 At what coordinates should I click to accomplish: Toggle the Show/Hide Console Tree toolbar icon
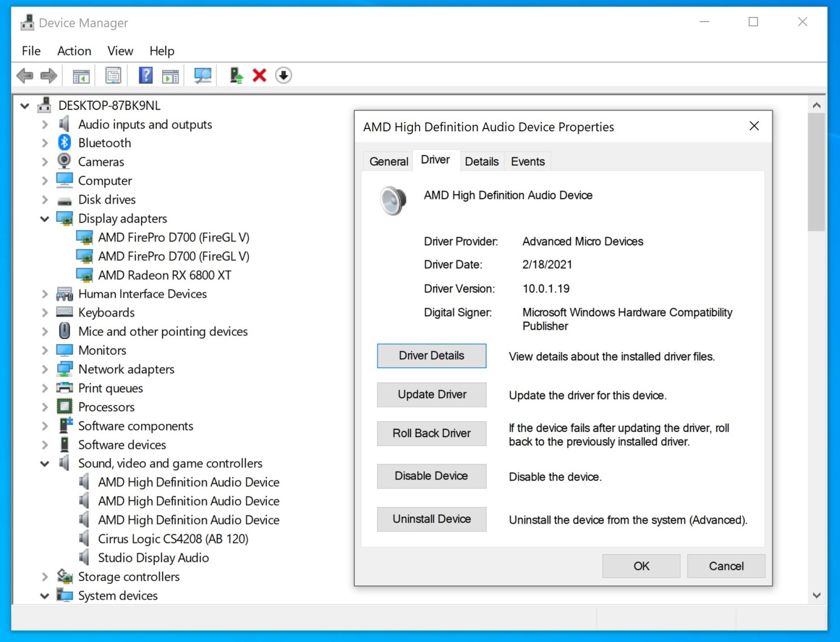pyautogui.click(x=81, y=75)
